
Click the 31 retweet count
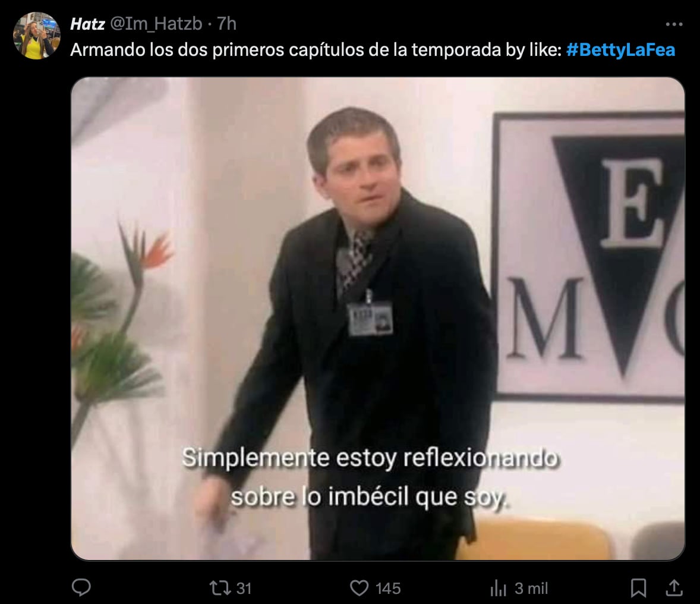tap(244, 589)
